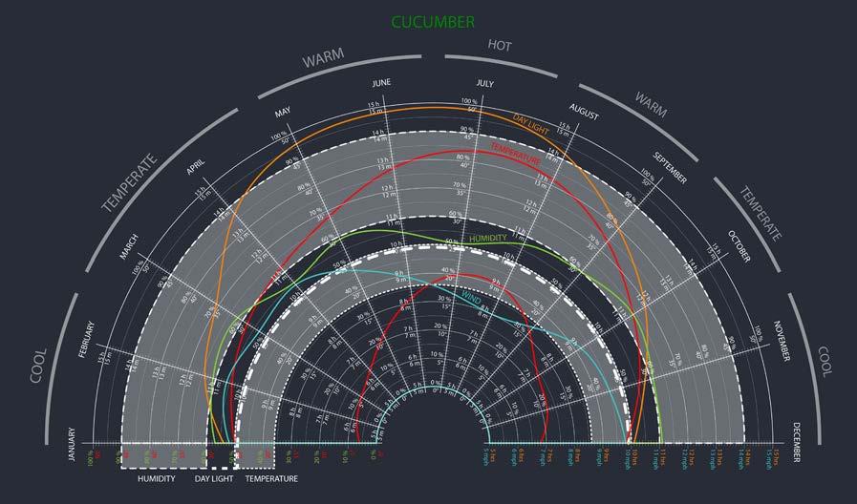
Task: Select the NOVEMBER month label
Action: [x=782, y=341]
